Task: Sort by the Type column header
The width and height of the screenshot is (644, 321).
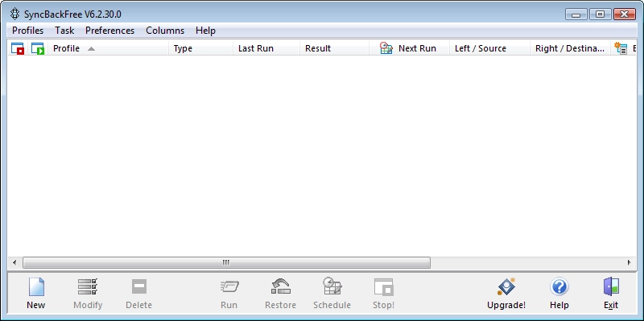Action: (183, 48)
